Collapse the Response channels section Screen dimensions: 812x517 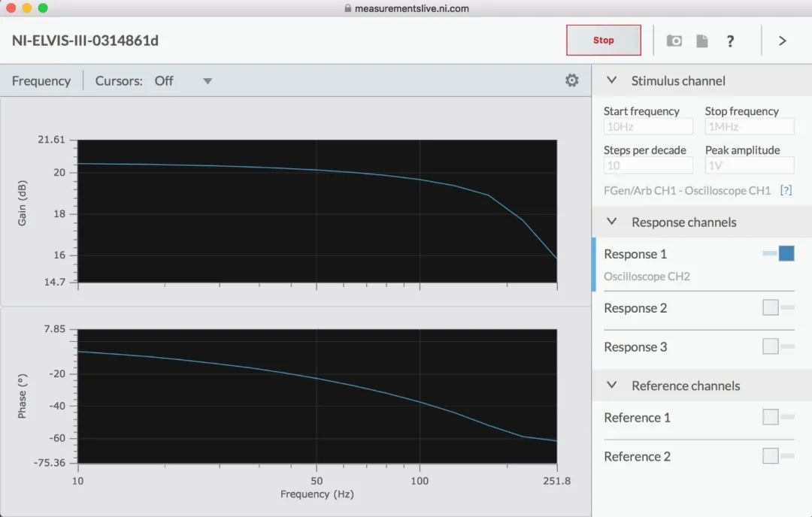click(611, 222)
